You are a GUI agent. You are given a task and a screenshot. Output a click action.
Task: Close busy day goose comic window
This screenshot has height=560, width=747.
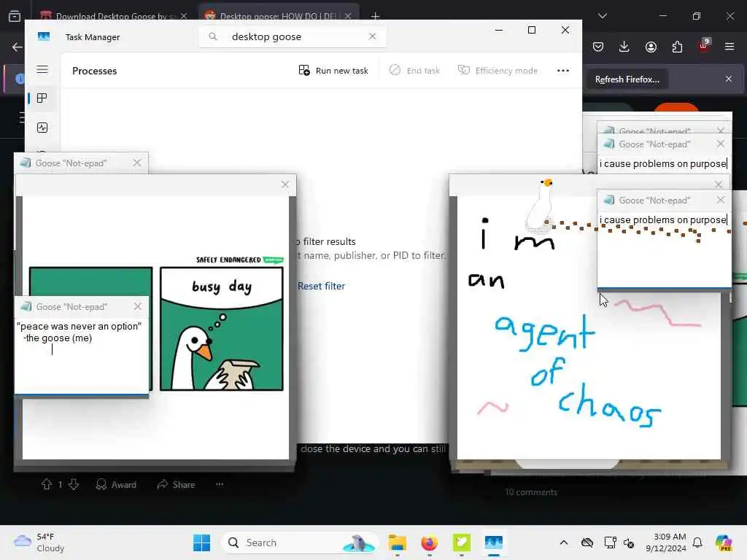(x=285, y=184)
